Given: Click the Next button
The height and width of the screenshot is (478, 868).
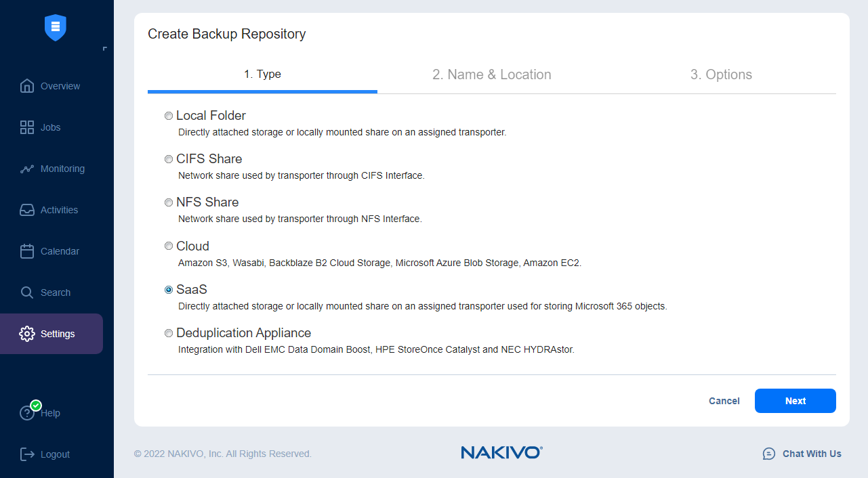Looking at the screenshot, I should 795,401.
